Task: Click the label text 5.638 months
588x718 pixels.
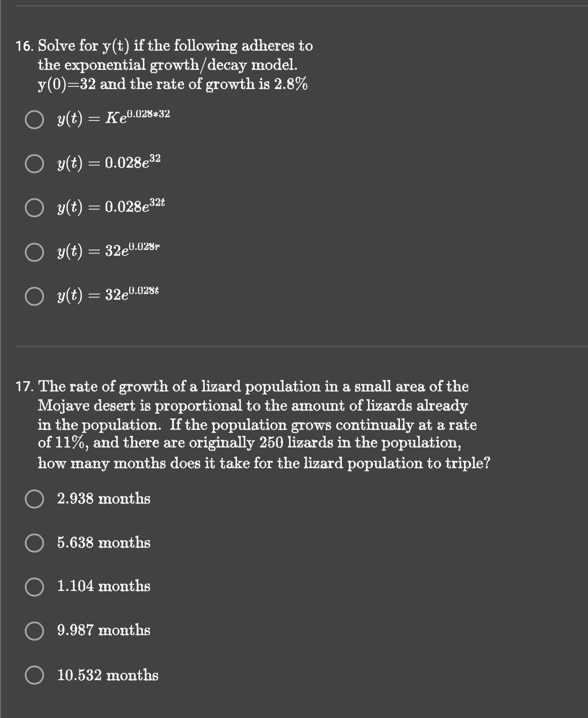Action: [103, 543]
